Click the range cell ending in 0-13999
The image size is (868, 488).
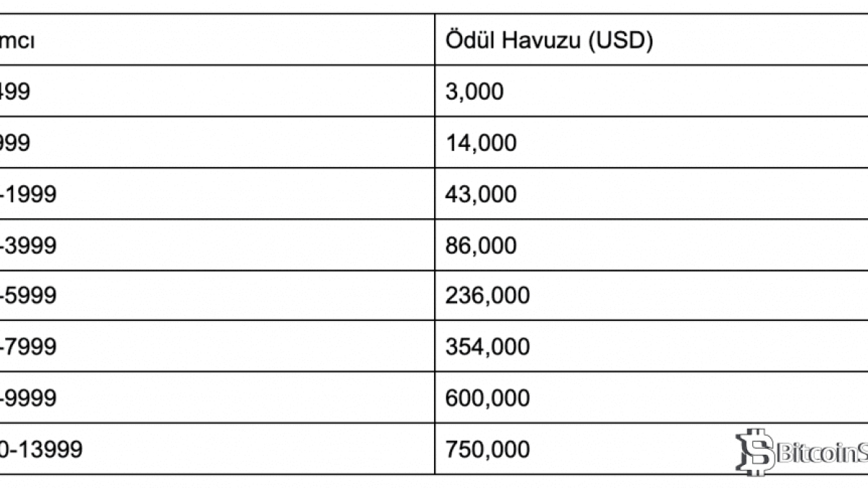41,450
